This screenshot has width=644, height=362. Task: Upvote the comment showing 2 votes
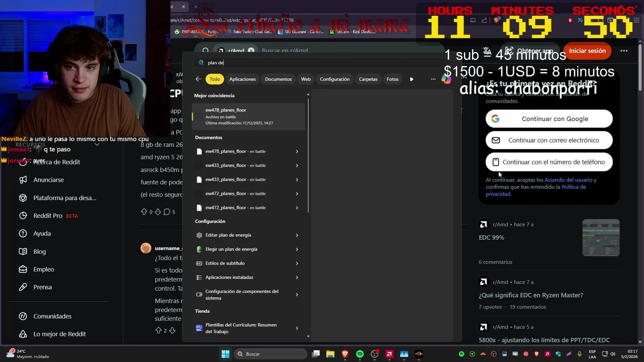click(158, 330)
